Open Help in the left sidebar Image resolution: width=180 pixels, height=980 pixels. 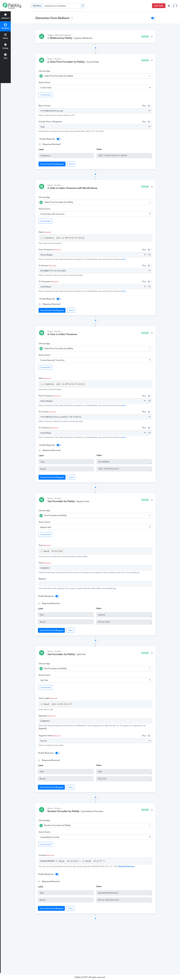pyautogui.click(x=5, y=56)
